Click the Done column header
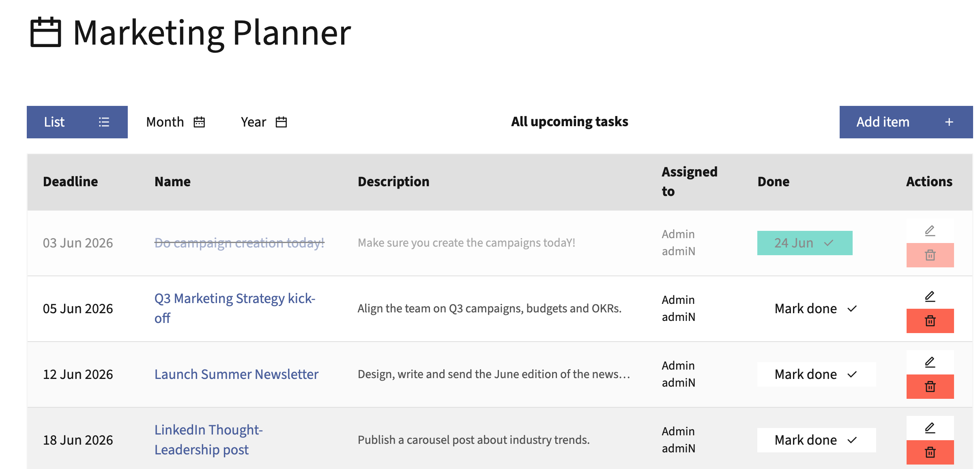 point(774,181)
